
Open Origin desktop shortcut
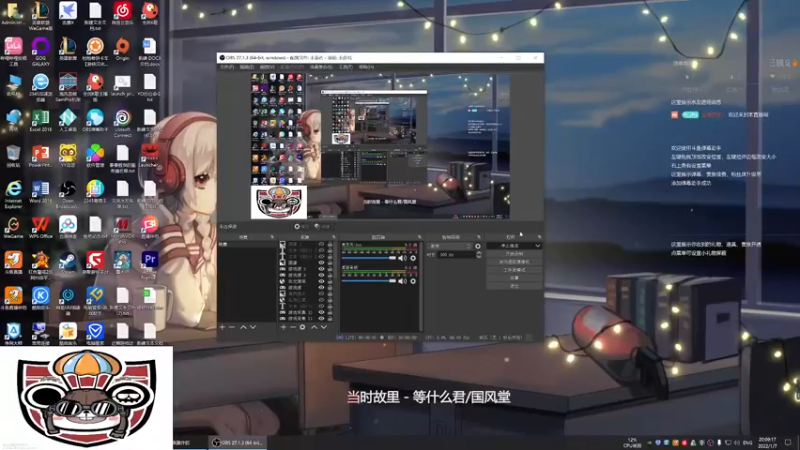click(122, 49)
